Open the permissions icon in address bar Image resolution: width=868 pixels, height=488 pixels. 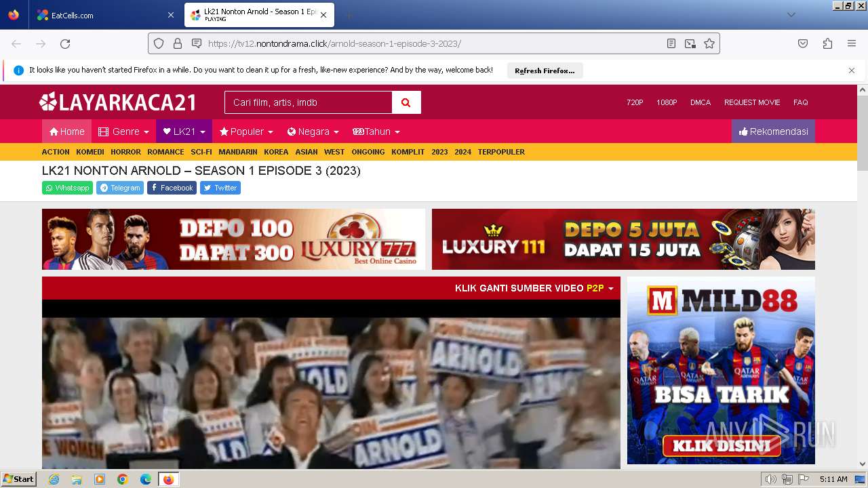tap(197, 43)
